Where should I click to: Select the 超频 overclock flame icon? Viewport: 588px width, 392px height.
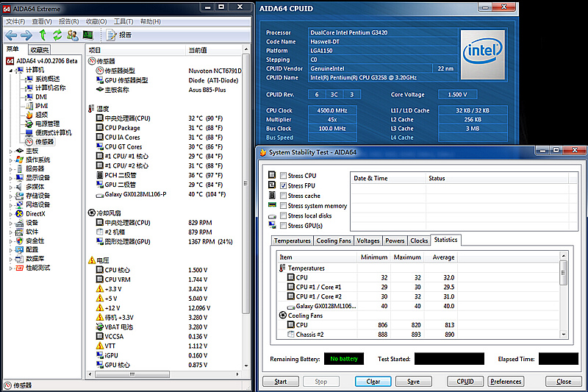(29, 115)
